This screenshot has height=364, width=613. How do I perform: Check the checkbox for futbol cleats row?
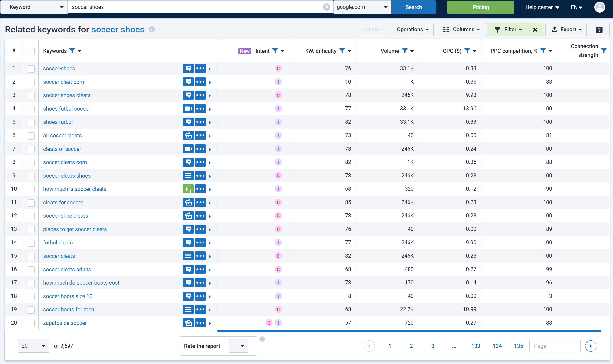click(x=31, y=243)
